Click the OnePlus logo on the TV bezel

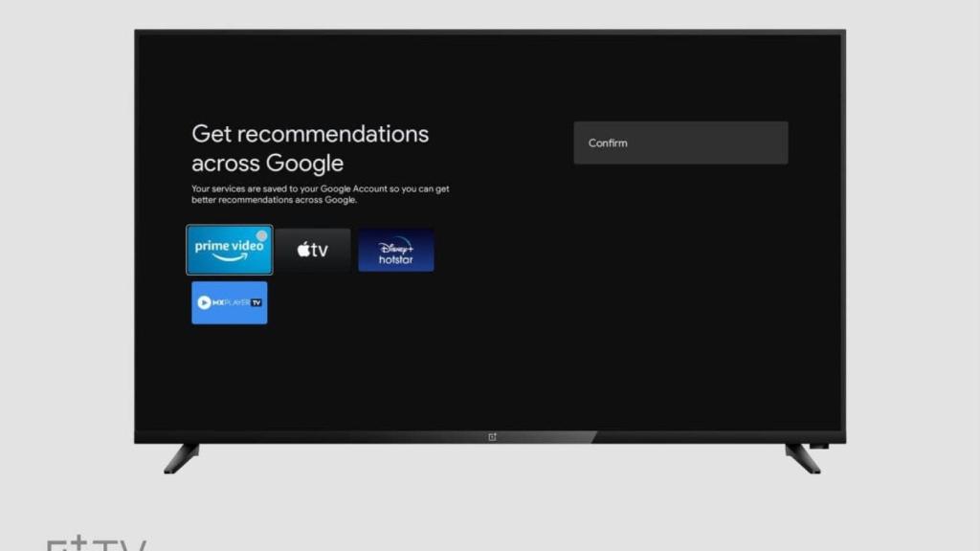492,437
